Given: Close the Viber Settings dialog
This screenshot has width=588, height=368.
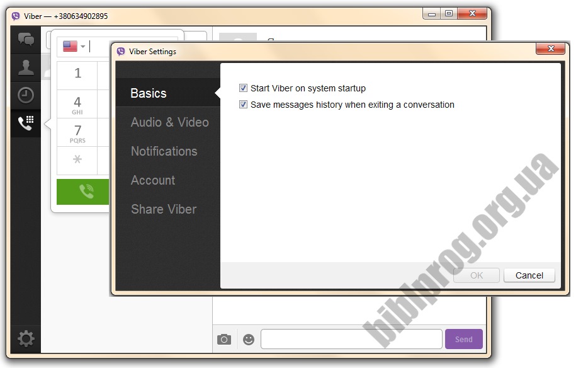Looking at the screenshot, I should (550, 49).
